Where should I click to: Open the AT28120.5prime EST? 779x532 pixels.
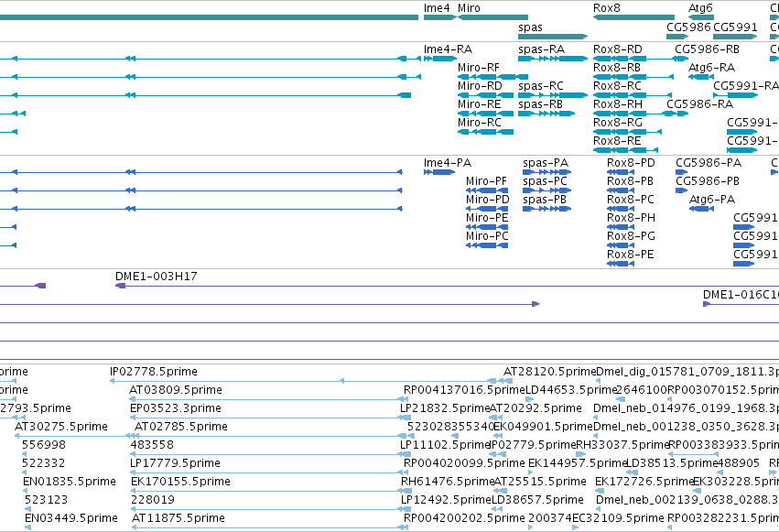pos(549,372)
